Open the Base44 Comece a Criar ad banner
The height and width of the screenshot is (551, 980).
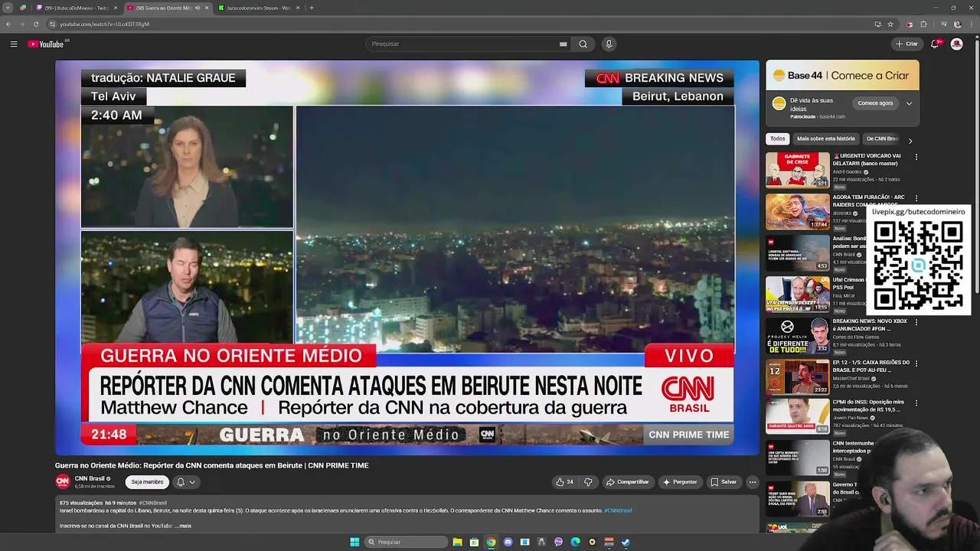842,75
